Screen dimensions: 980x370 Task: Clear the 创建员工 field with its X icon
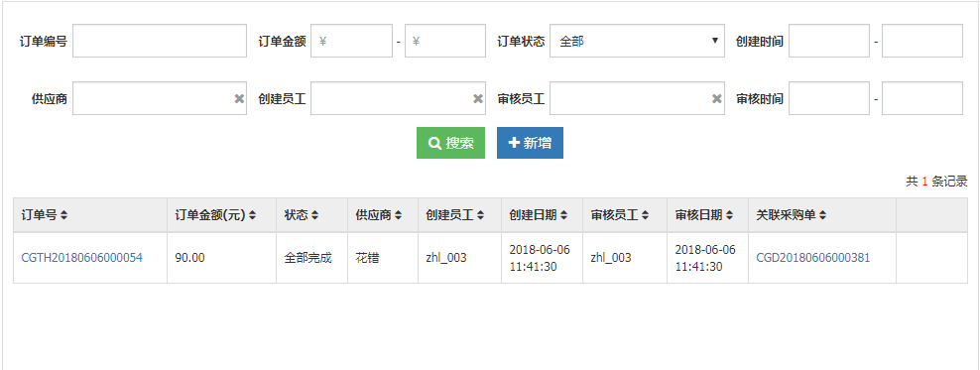click(x=477, y=99)
